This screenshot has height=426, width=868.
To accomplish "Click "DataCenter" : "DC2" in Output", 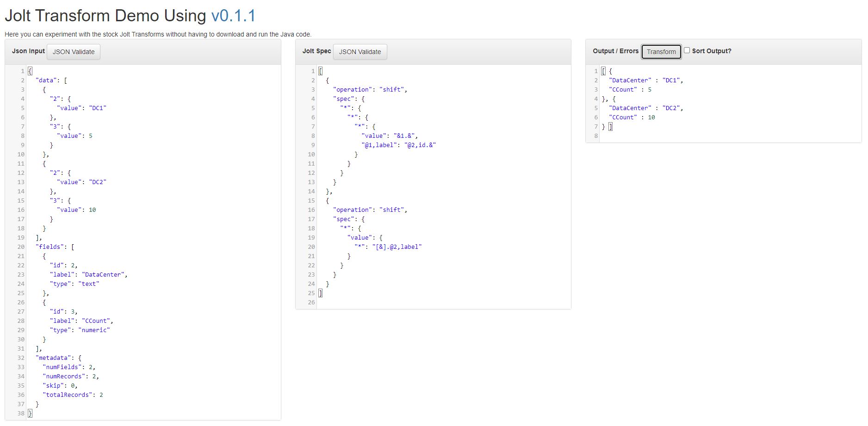I will [x=646, y=108].
